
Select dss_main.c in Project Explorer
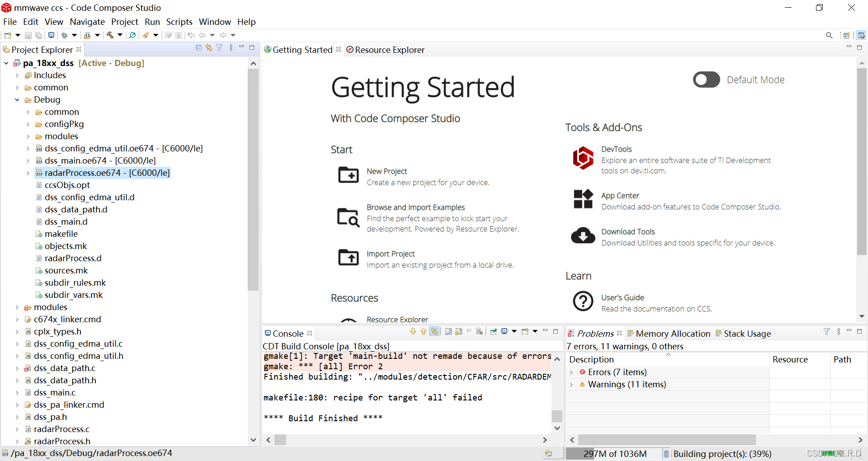point(55,393)
